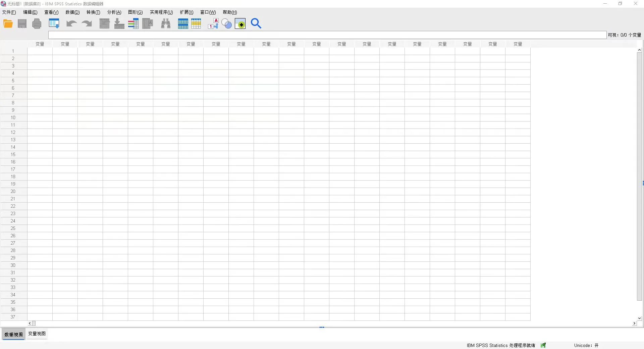Select row header 25
644x349 pixels.
[13, 228]
